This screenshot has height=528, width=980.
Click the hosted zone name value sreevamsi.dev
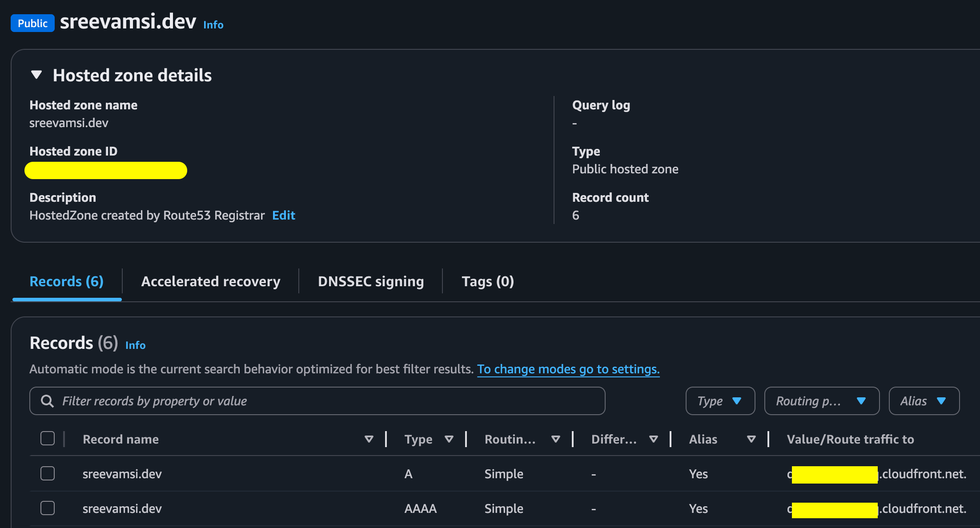point(69,123)
